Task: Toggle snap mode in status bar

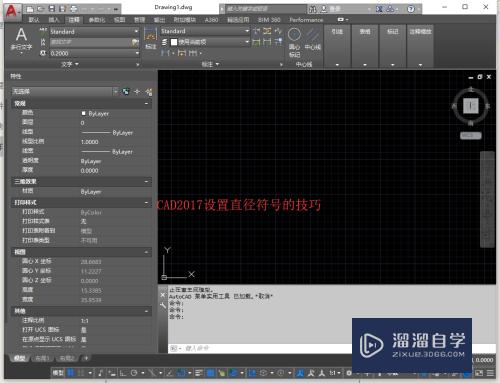Action: tap(81, 373)
